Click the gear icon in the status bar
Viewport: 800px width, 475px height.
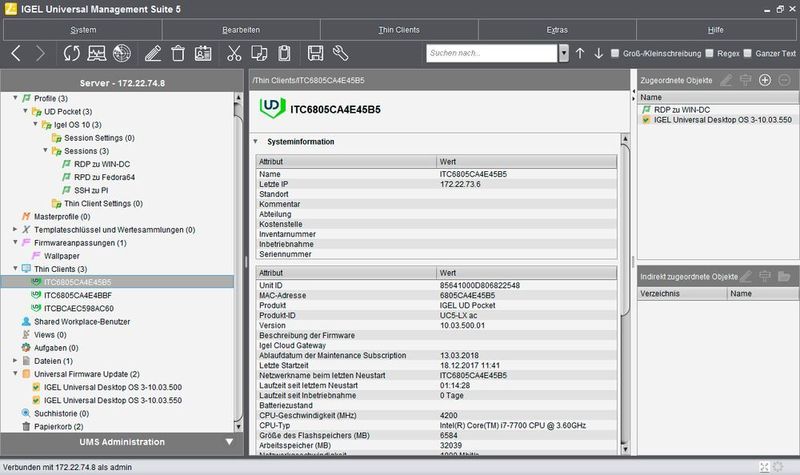pos(778,467)
